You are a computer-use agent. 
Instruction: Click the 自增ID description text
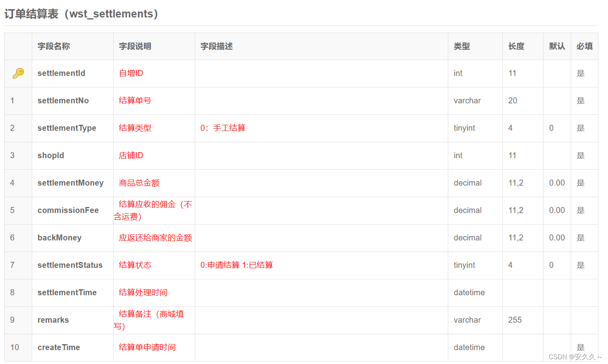click(x=131, y=73)
